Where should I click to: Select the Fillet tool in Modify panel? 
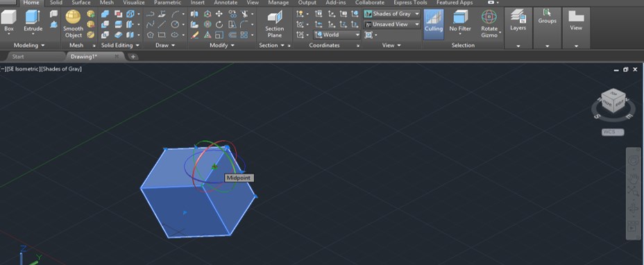pos(244,24)
